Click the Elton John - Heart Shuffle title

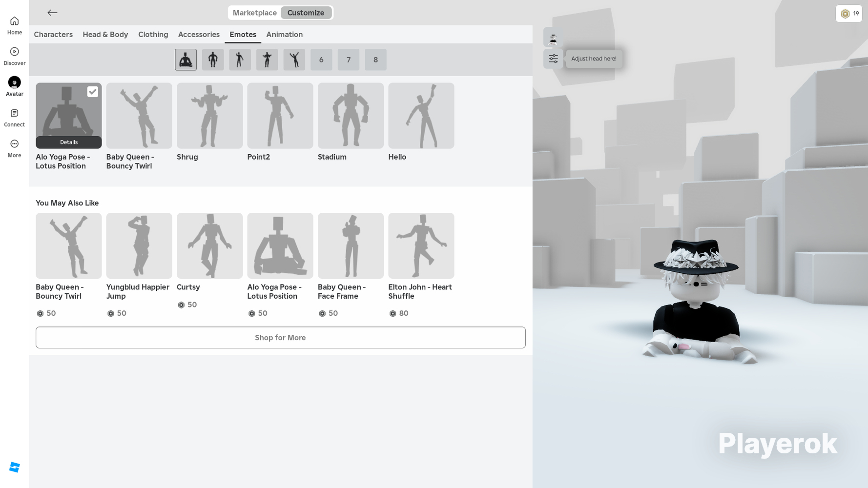[x=420, y=292]
